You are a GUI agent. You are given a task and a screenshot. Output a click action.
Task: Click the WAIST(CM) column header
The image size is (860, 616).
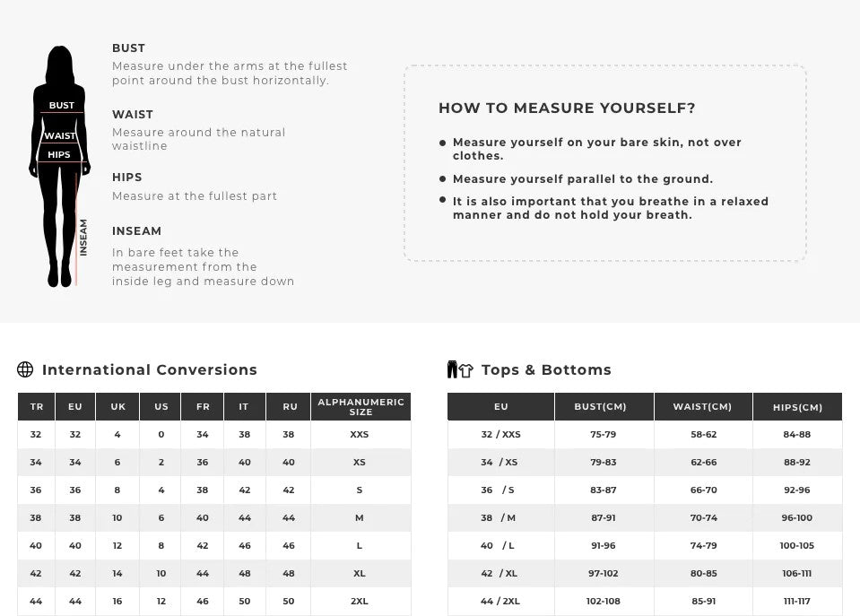[x=702, y=407]
